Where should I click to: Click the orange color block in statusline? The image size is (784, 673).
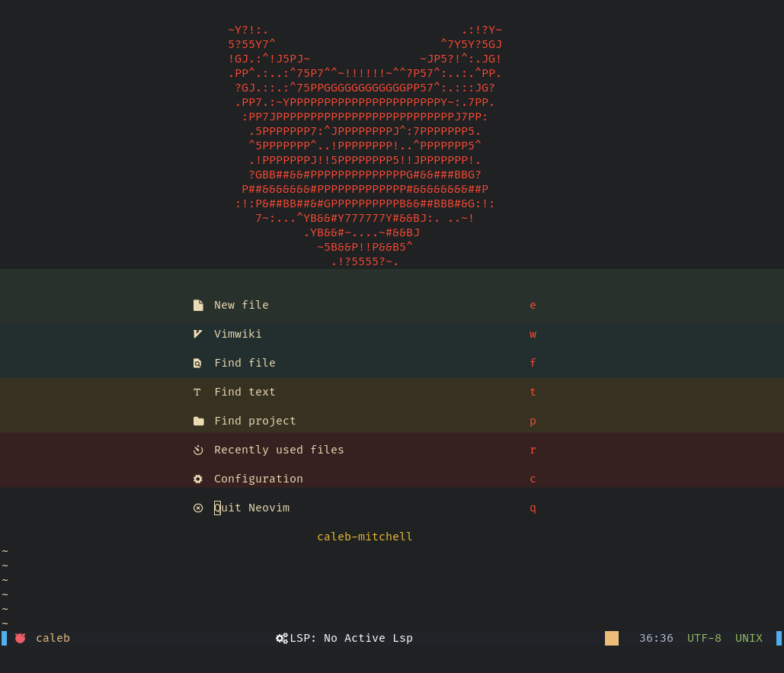coord(612,638)
